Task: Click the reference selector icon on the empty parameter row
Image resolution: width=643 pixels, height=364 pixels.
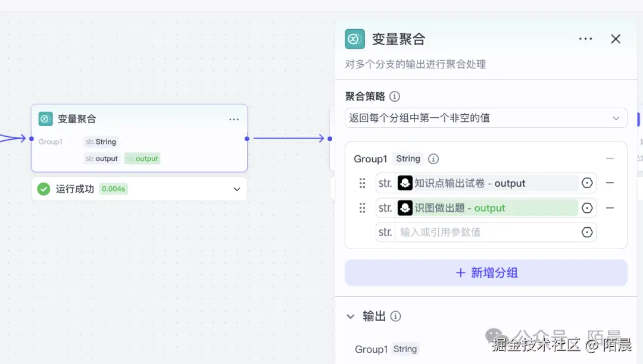Action: coord(588,232)
